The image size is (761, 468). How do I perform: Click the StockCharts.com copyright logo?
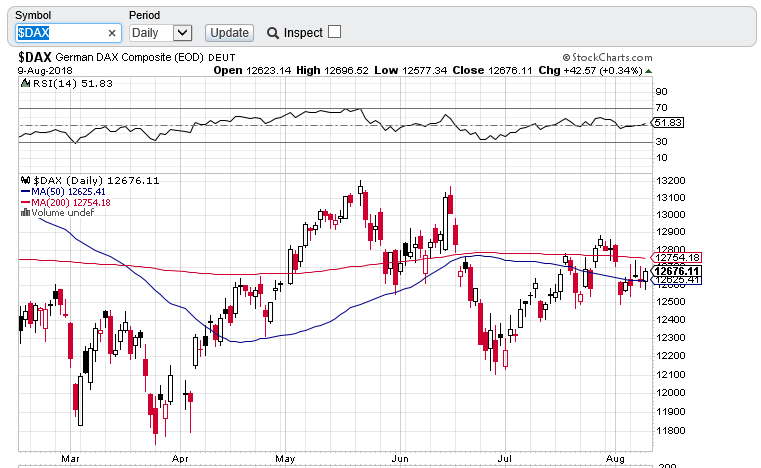tap(607, 57)
